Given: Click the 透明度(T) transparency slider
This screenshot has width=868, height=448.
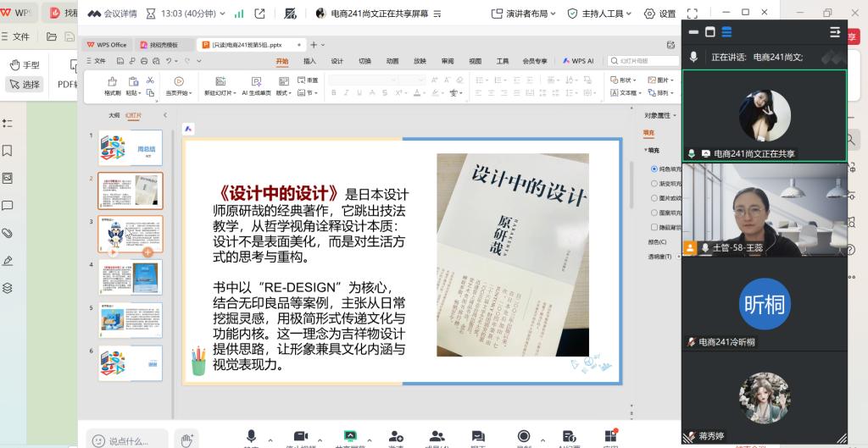Looking at the screenshot, I should [x=675, y=256].
